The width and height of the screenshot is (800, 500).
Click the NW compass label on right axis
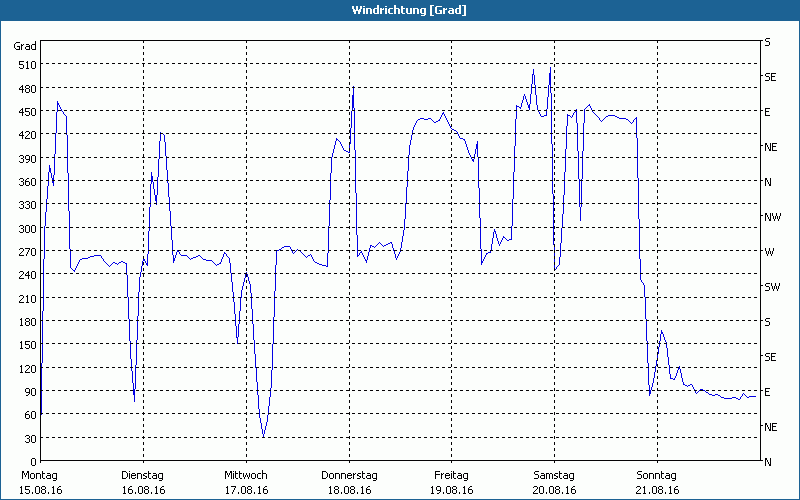click(771, 217)
